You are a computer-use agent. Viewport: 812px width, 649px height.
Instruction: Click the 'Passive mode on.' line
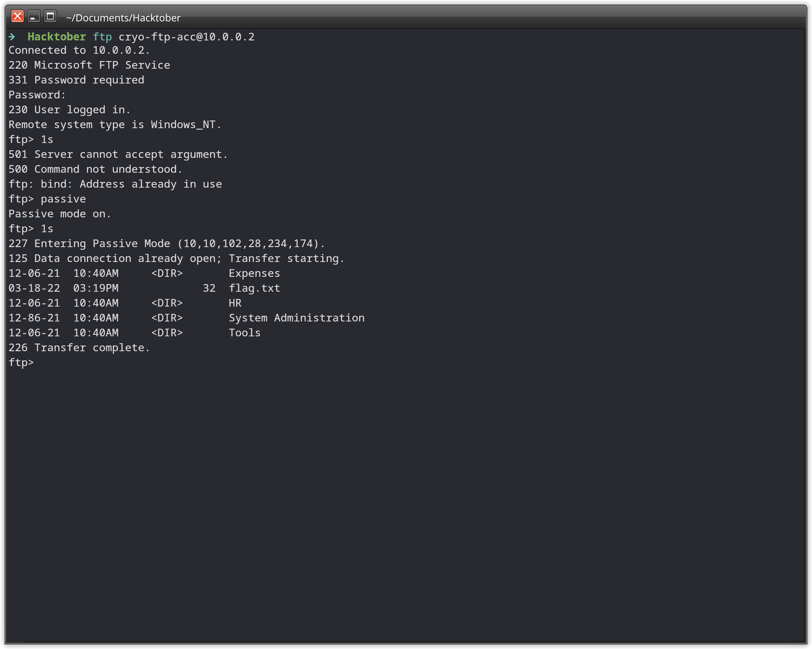coord(60,214)
